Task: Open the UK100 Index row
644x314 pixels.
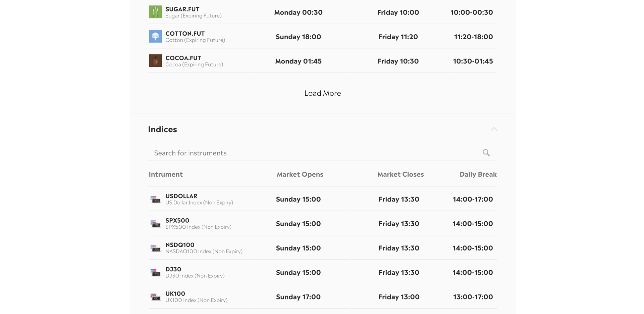Action: point(323,297)
